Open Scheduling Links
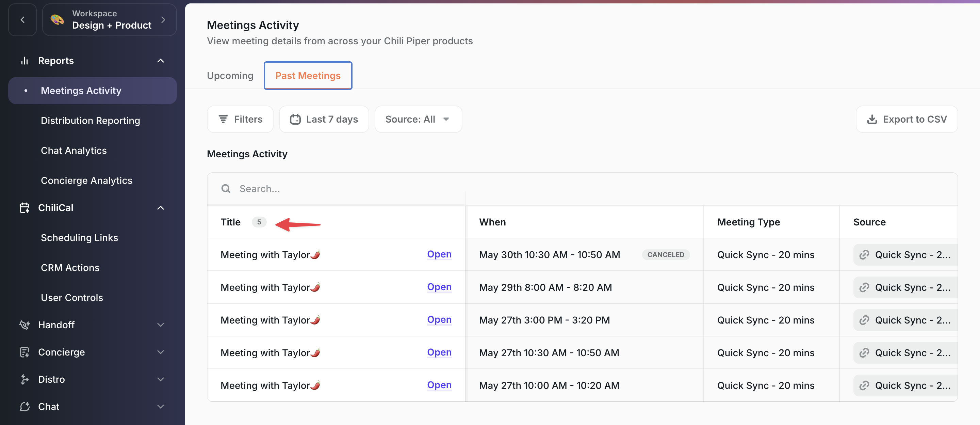 [x=80, y=238]
